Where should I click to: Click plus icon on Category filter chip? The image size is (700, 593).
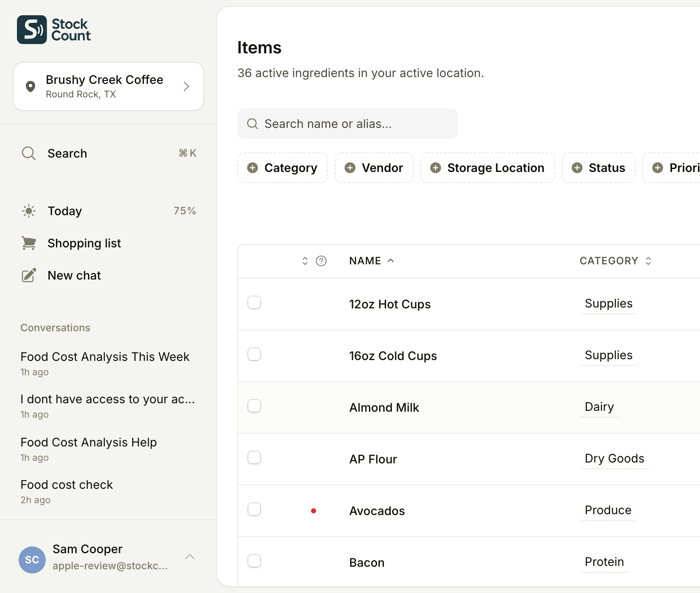253,168
